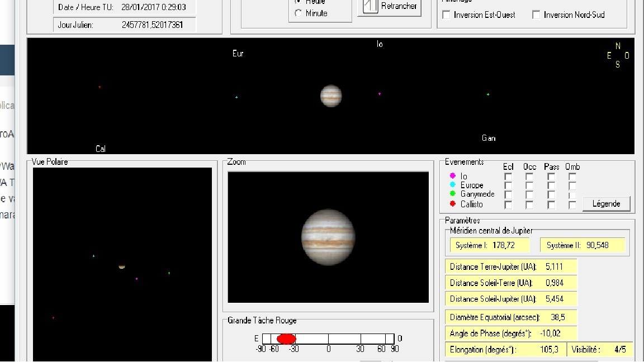Click the Jupiter image in the Zoom panel
Viewport: 644px width, 362px height.
coord(328,237)
